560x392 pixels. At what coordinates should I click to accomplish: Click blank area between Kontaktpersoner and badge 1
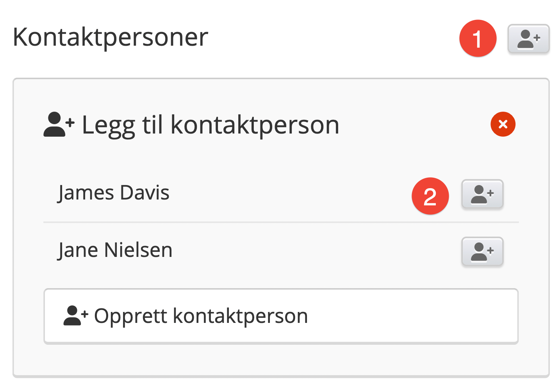click(332, 38)
